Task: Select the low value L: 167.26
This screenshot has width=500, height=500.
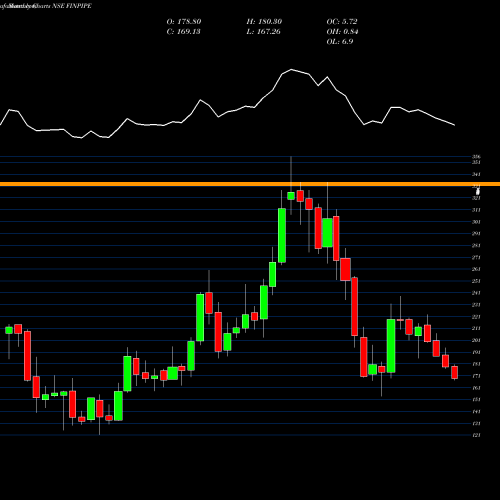Action: (x=263, y=32)
